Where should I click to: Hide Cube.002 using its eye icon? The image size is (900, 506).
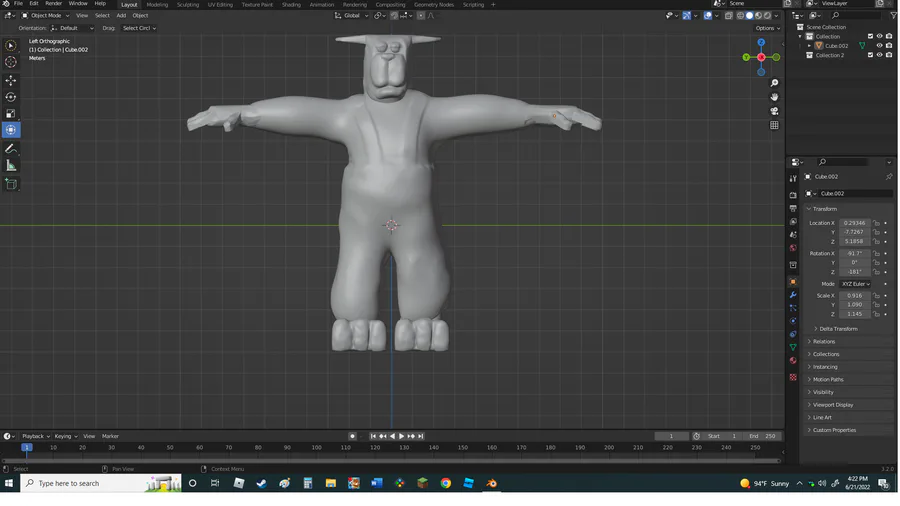tap(879, 46)
